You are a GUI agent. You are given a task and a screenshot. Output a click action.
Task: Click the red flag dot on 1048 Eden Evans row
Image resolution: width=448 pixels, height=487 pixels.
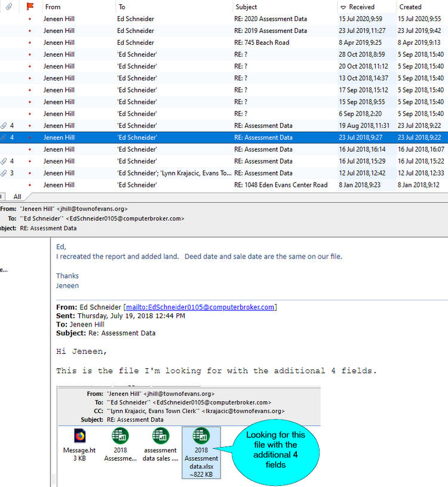pyautogui.click(x=30, y=185)
